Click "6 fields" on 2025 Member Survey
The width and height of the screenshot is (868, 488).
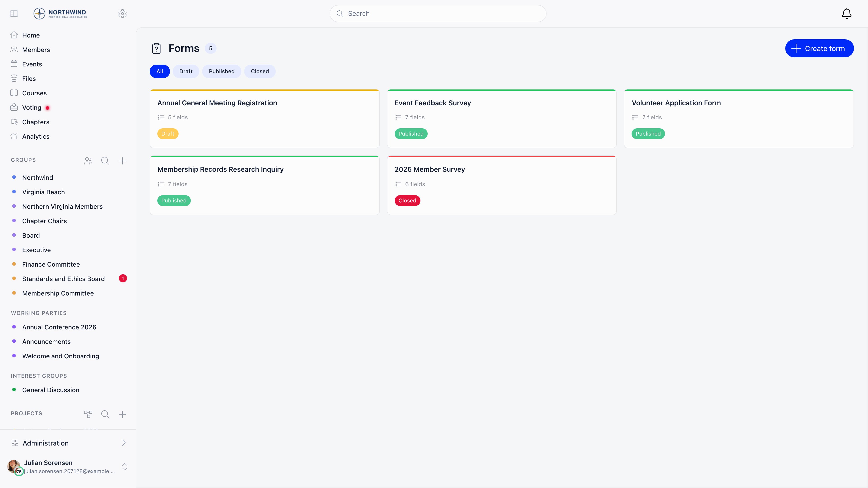pos(415,184)
